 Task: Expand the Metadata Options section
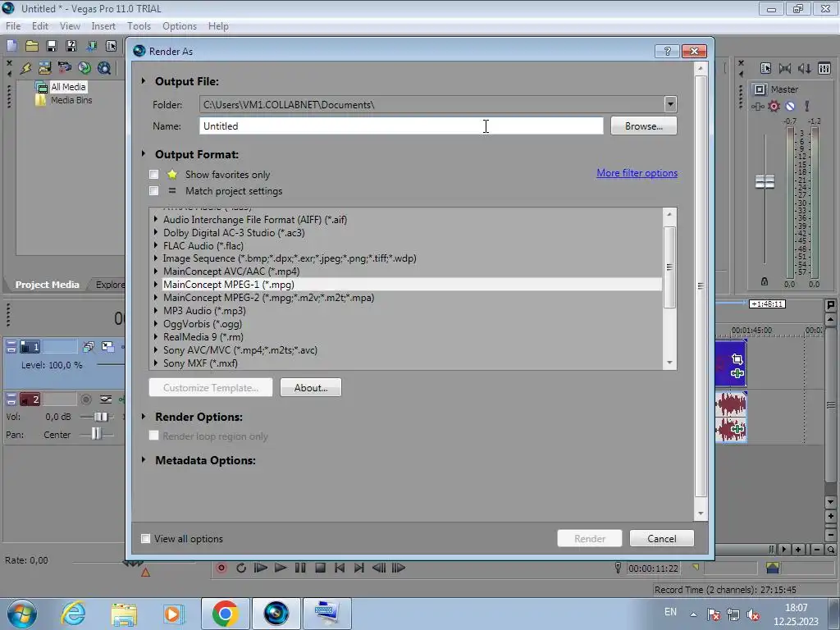pyautogui.click(x=143, y=459)
